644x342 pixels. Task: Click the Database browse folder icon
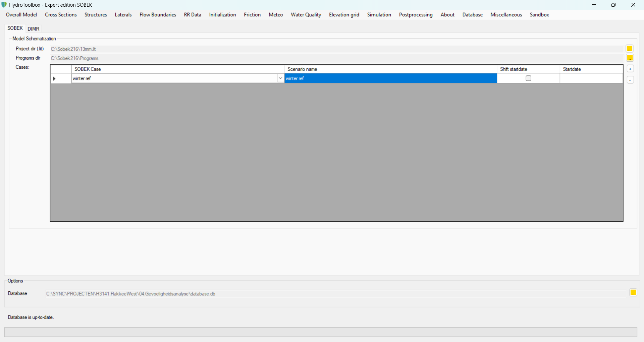click(x=633, y=293)
